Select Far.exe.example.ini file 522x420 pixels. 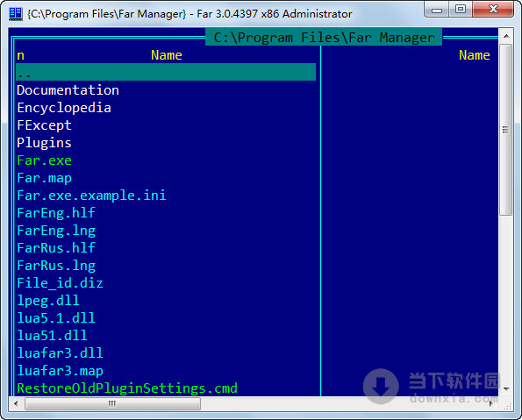click(91, 196)
